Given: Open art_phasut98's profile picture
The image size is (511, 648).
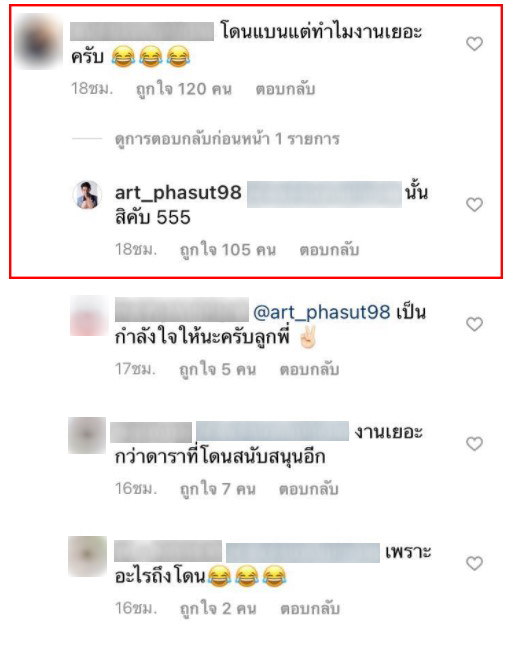Looking at the screenshot, I should pos(87,195).
